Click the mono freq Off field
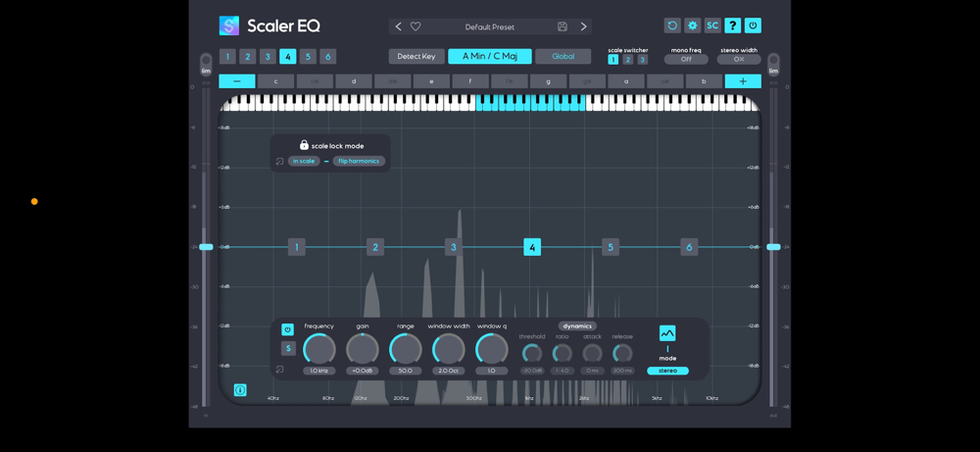The width and height of the screenshot is (980, 452). 686,60
